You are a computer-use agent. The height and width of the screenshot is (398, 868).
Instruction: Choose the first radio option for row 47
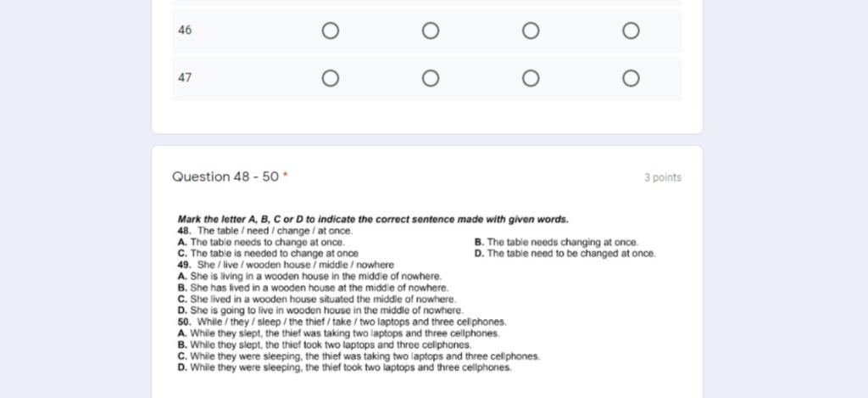tap(331, 79)
